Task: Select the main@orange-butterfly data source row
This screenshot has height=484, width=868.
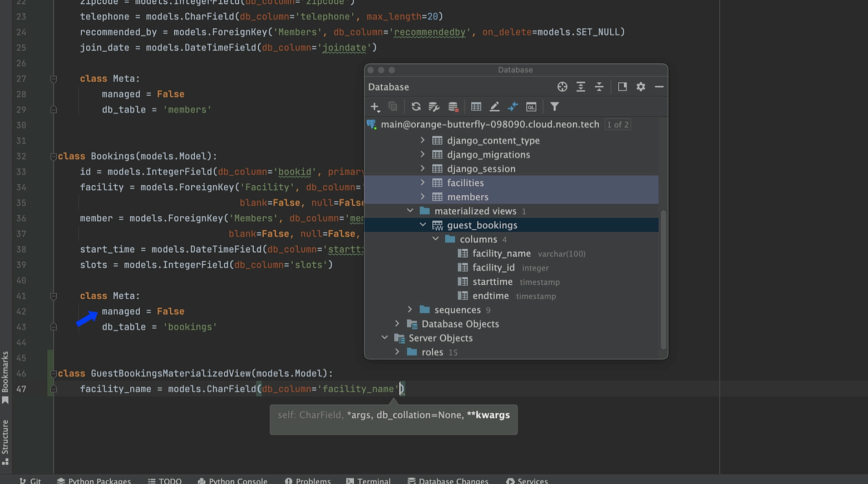Action: [x=511, y=125]
